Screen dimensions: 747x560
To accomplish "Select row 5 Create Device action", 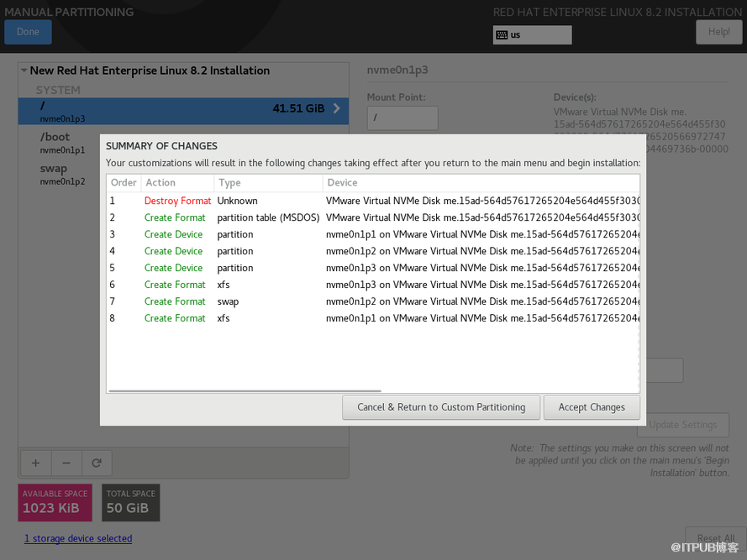I will tap(173, 268).
